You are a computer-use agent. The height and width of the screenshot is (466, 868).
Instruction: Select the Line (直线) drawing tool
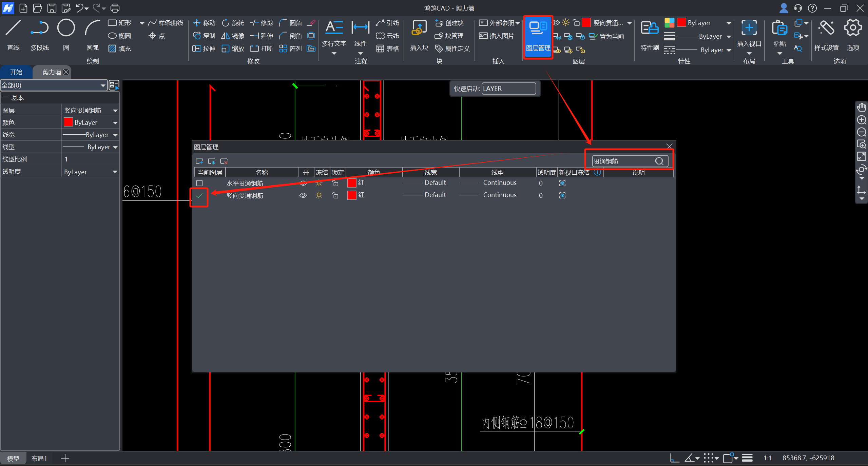click(x=13, y=28)
